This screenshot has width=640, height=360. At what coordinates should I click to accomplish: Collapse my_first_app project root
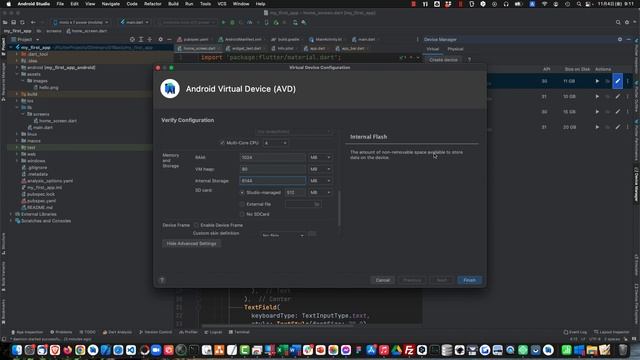[11, 47]
